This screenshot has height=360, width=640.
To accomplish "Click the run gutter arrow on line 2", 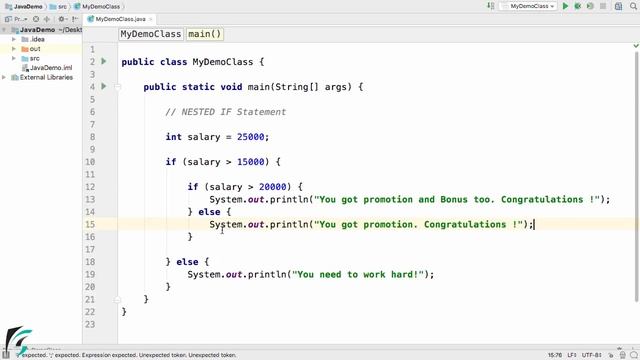I will (x=104, y=61).
